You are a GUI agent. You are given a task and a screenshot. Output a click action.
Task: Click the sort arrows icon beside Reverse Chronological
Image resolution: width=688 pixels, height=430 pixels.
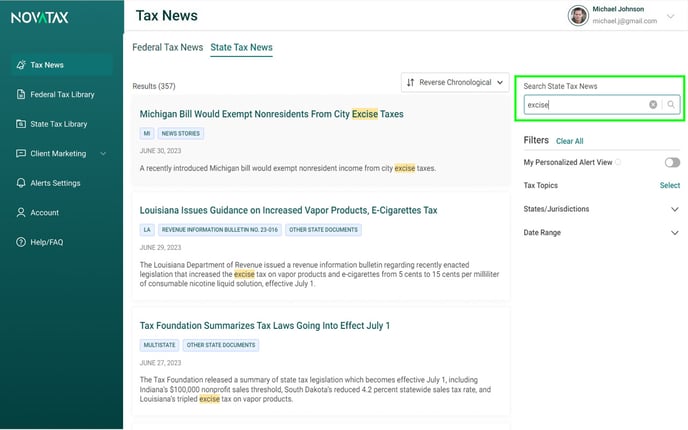click(410, 82)
